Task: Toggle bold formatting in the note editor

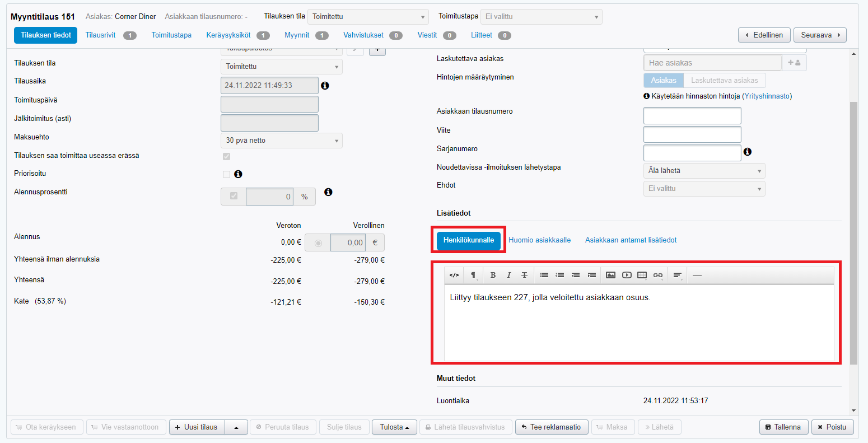Action: (x=493, y=275)
